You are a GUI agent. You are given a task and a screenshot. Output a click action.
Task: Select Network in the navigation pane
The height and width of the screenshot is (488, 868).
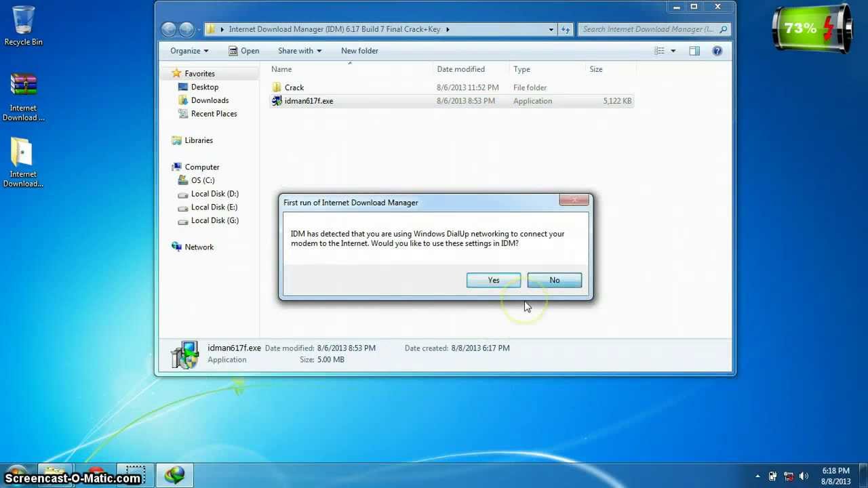click(x=199, y=247)
